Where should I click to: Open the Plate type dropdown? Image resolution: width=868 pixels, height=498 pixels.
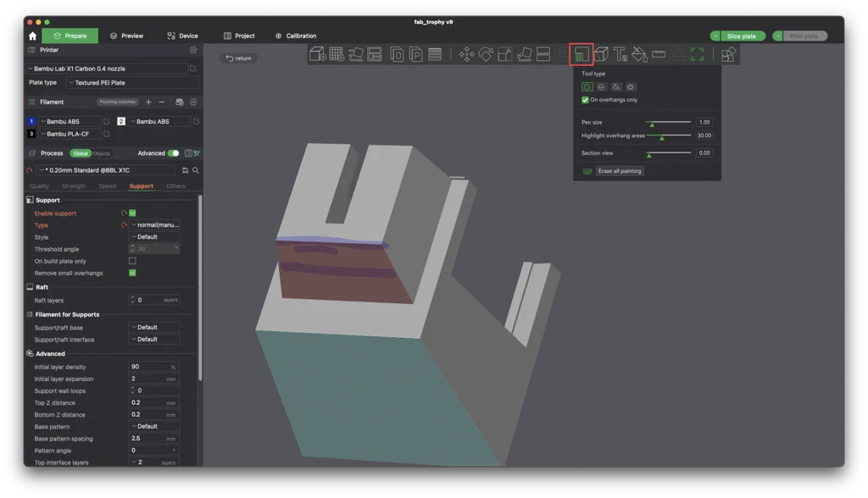131,82
